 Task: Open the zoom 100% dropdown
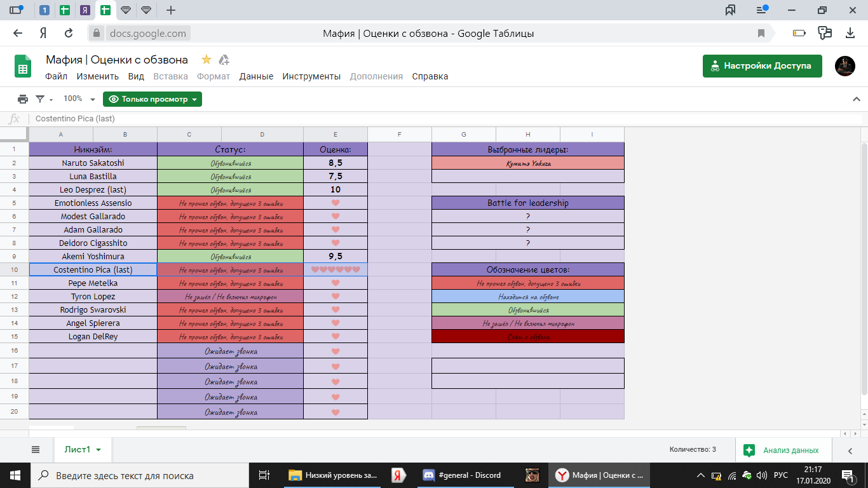79,99
